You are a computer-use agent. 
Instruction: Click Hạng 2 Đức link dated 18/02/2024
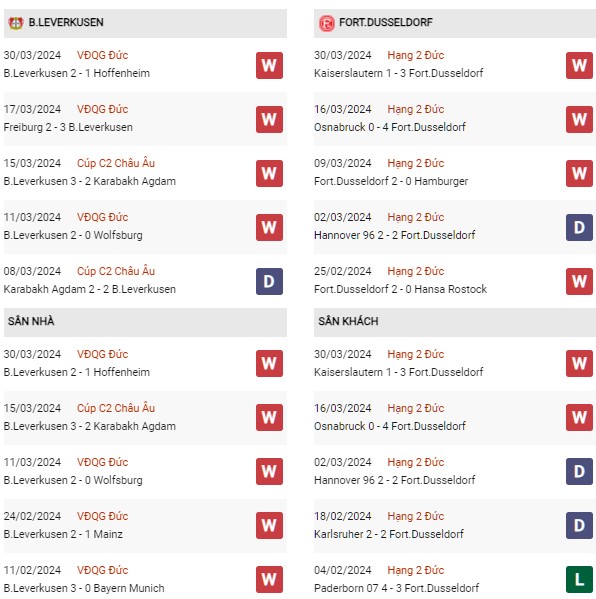point(416,516)
